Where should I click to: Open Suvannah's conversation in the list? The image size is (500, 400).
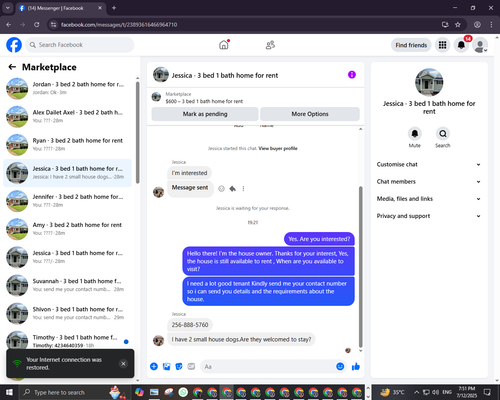(x=67, y=285)
